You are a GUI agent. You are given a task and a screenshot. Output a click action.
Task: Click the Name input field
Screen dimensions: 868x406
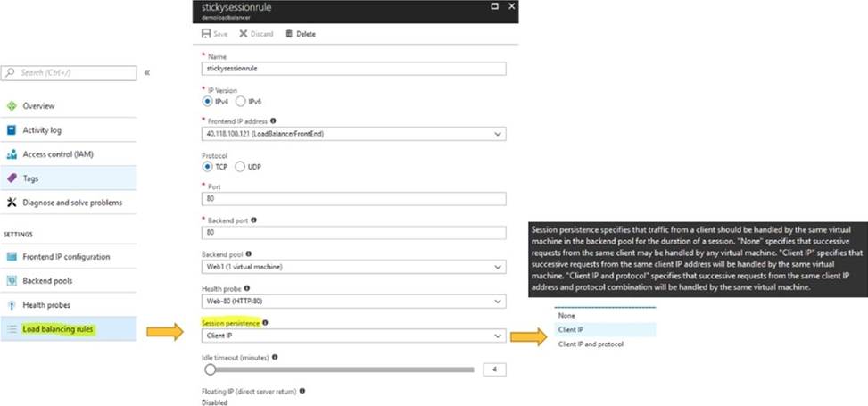pyautogui.click(x=354, y=69)
